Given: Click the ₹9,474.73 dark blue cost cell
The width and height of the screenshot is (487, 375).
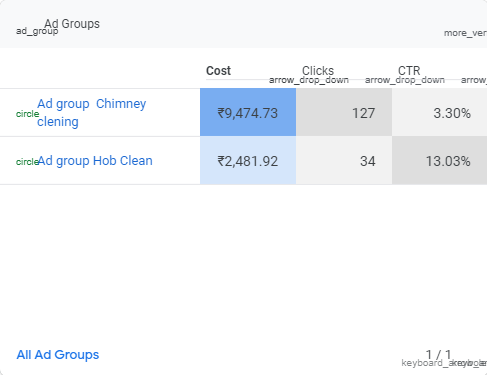Looking at the screenshot, I should pos(248,112).
